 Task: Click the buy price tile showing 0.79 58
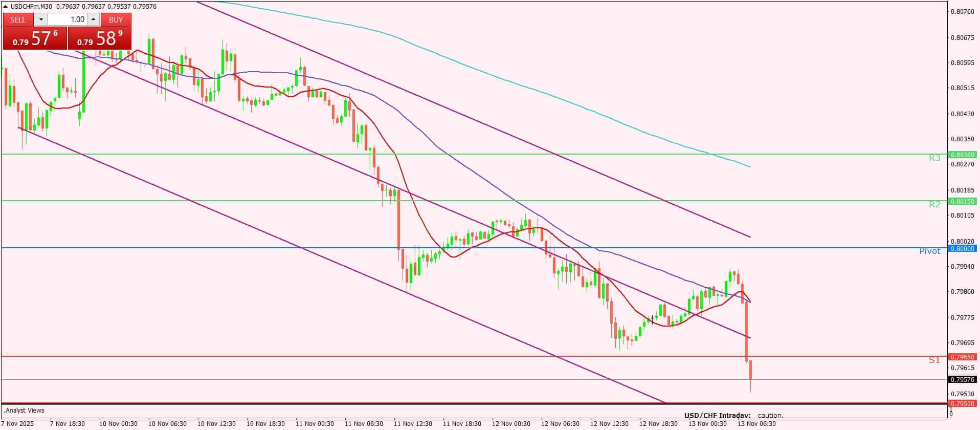(100, 38)
